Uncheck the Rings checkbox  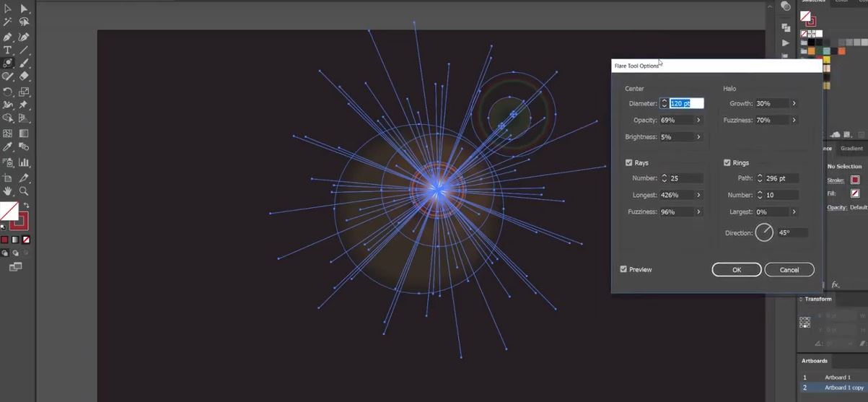(x=727, y=163)
